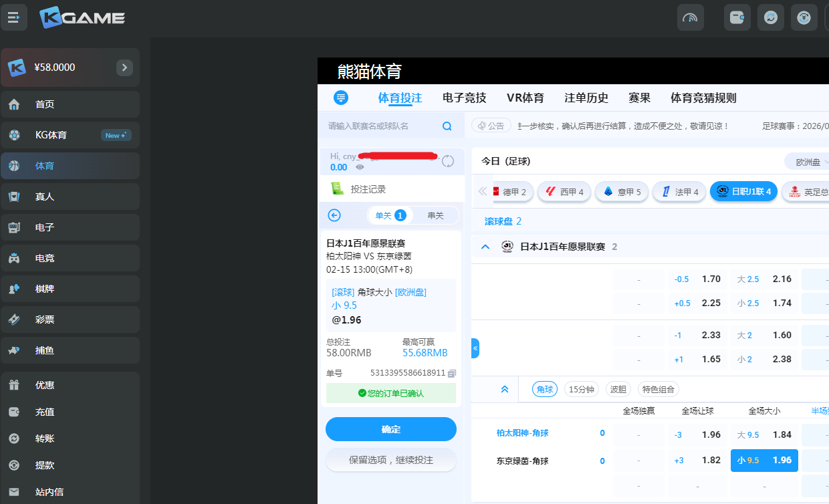Toggle balance visibility with the eye icon
Screen dimensions: 829x504
360,167
